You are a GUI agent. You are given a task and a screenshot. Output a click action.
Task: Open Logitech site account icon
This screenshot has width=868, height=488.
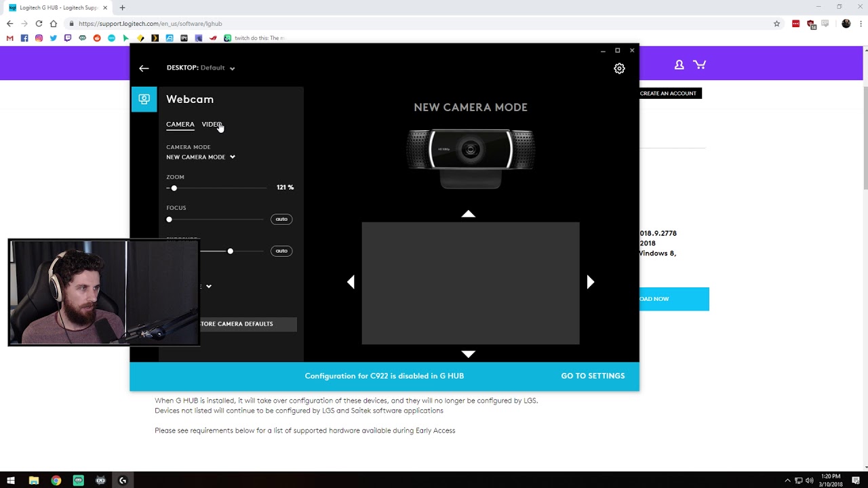679,64
